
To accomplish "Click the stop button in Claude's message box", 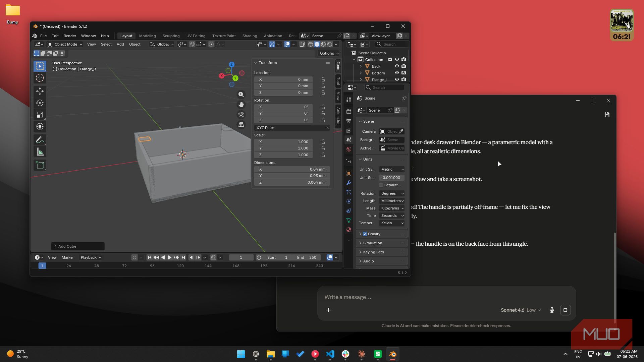I will [x=565, y=310].
